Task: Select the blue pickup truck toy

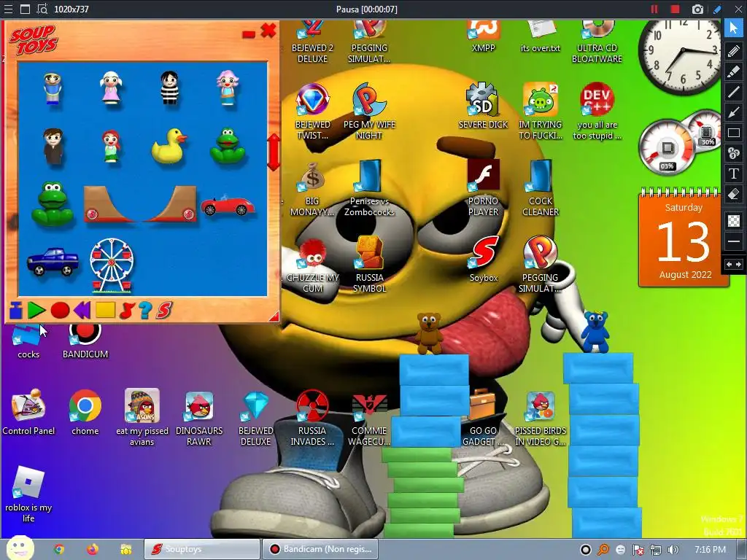Action: [x=53, y=262]
